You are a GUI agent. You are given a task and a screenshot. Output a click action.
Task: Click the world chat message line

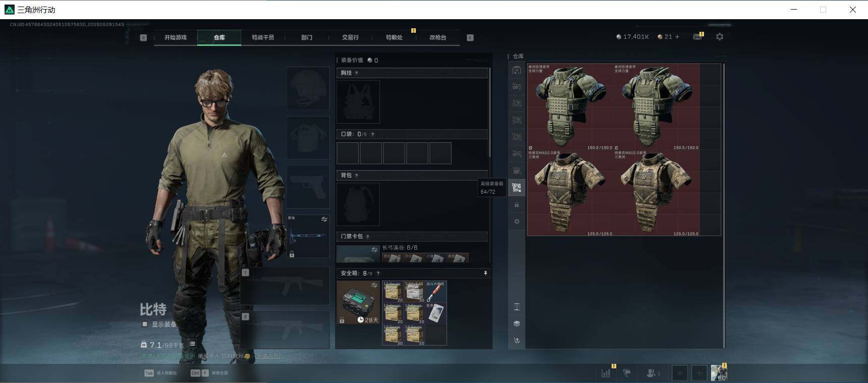[211, 356]
